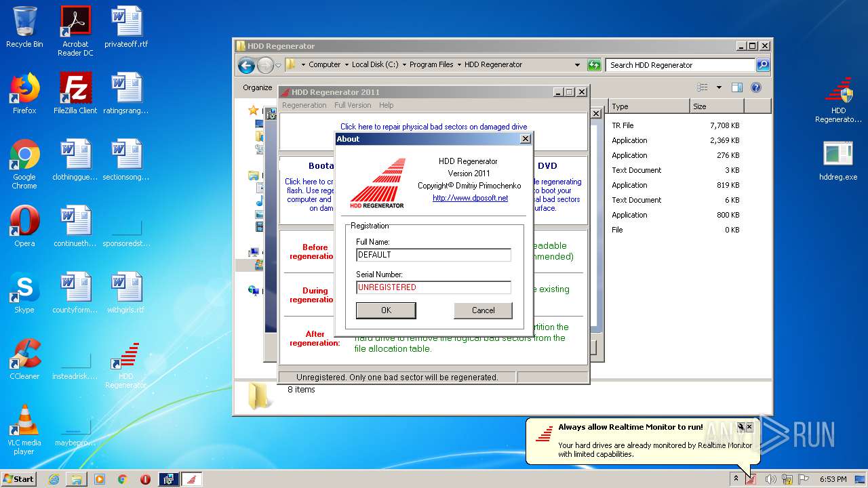Launch FileZilla Client shortcut
Screen dimensions: 868x488
[x=75, y=94]
